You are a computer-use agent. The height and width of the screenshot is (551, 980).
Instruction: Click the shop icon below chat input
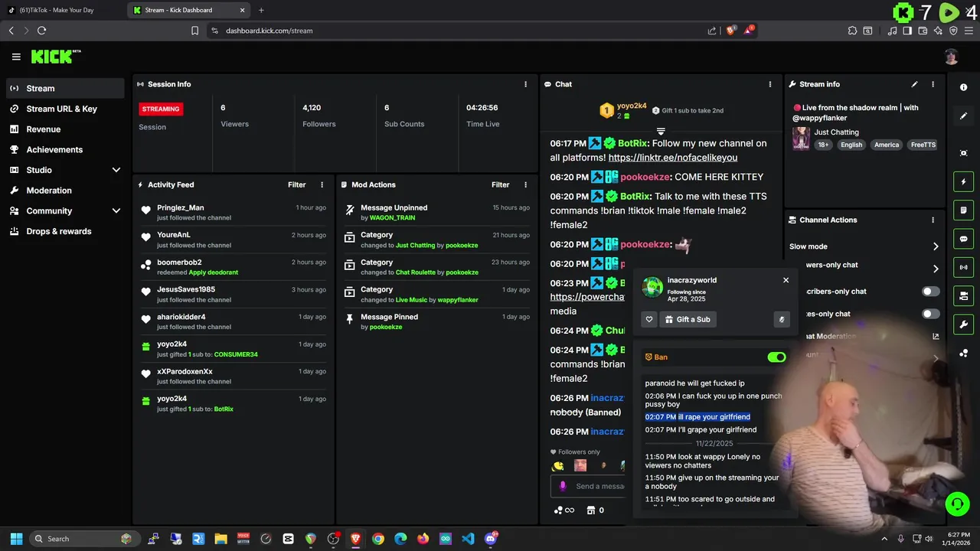click(591, 510)
